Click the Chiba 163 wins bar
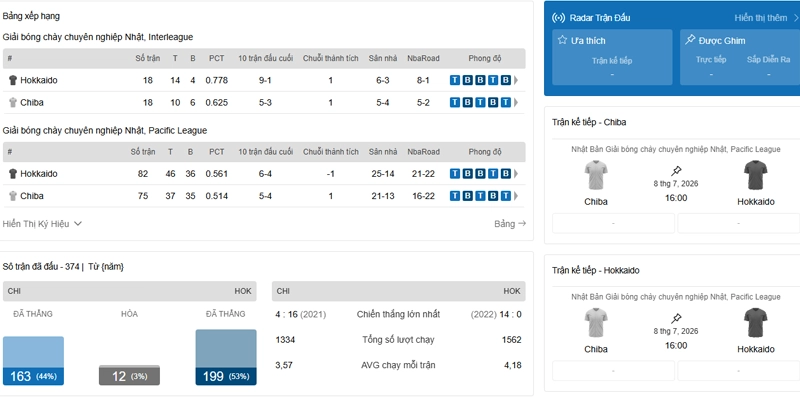Viewport: 800px width, 400px height. coord(33,361)
